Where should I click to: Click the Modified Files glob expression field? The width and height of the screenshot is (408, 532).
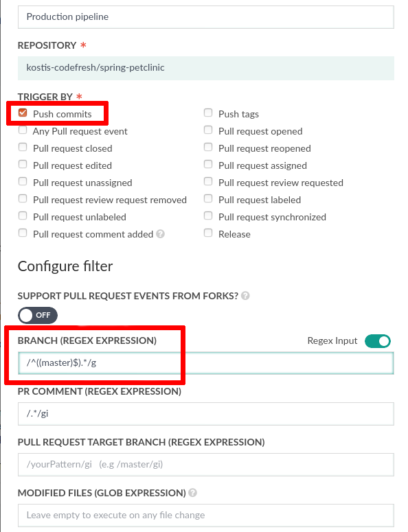coord(205,515)
